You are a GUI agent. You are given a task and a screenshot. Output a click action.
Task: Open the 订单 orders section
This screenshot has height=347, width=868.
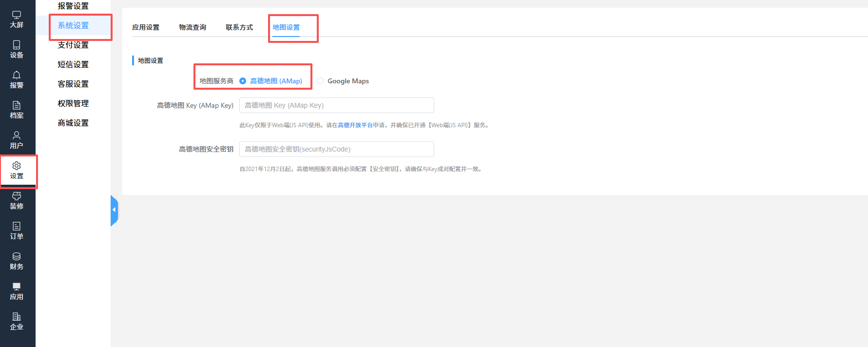pos(17,231)
